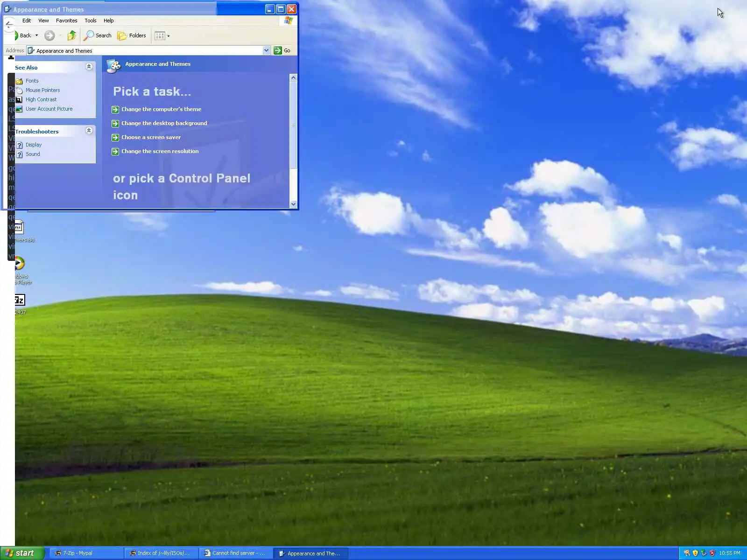Select Change the screen resolution
This screenshot has height=560, width=747.
tap(160, 151)
